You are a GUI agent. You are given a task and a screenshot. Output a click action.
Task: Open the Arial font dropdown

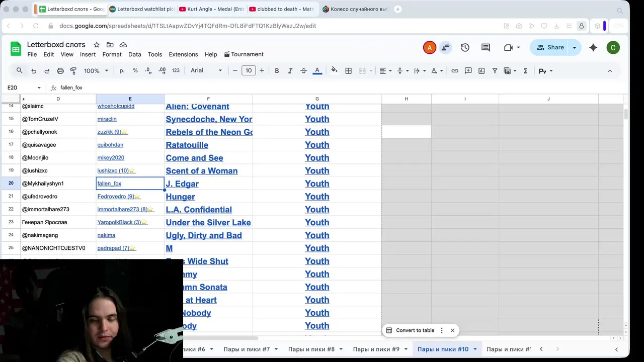(x=206, y=71)
